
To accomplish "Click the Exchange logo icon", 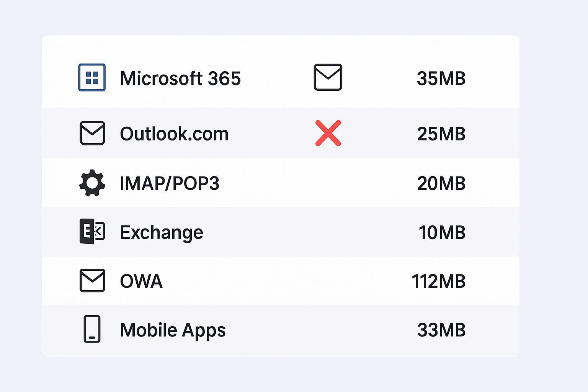I will [92, 232].
